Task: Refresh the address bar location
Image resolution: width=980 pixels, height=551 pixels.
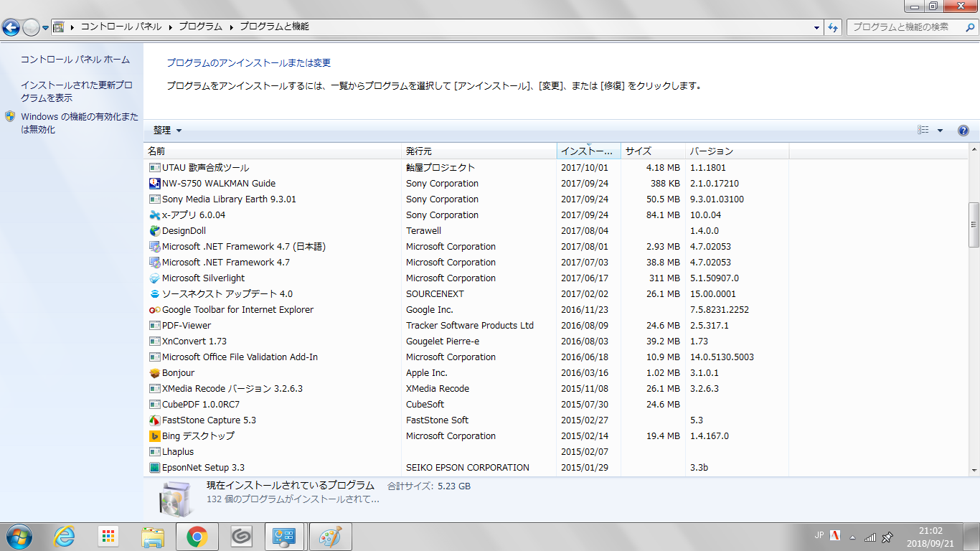Action: [833, 27]
